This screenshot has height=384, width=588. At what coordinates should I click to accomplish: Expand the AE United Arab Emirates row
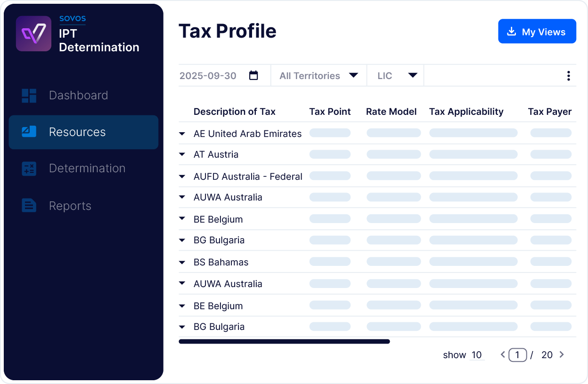coord(182,134)
